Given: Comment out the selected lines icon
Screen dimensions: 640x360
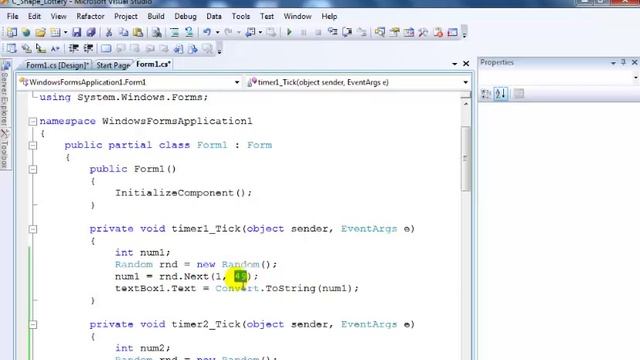Looking at the screenshot, I should pyautogui.click(x=174, y=32).
